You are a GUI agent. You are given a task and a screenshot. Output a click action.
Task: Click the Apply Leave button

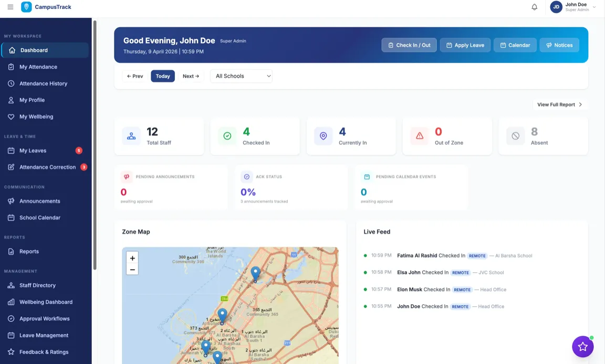465,45
